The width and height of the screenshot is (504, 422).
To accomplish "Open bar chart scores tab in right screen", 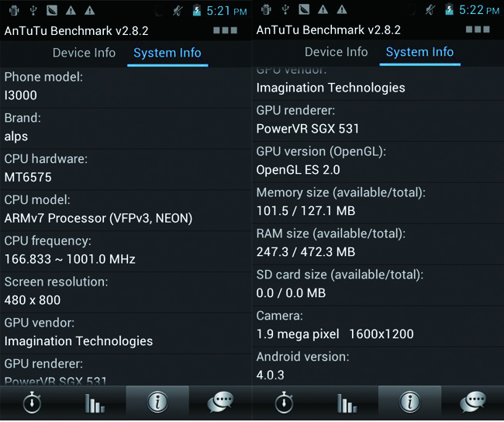I will point(347,403).
